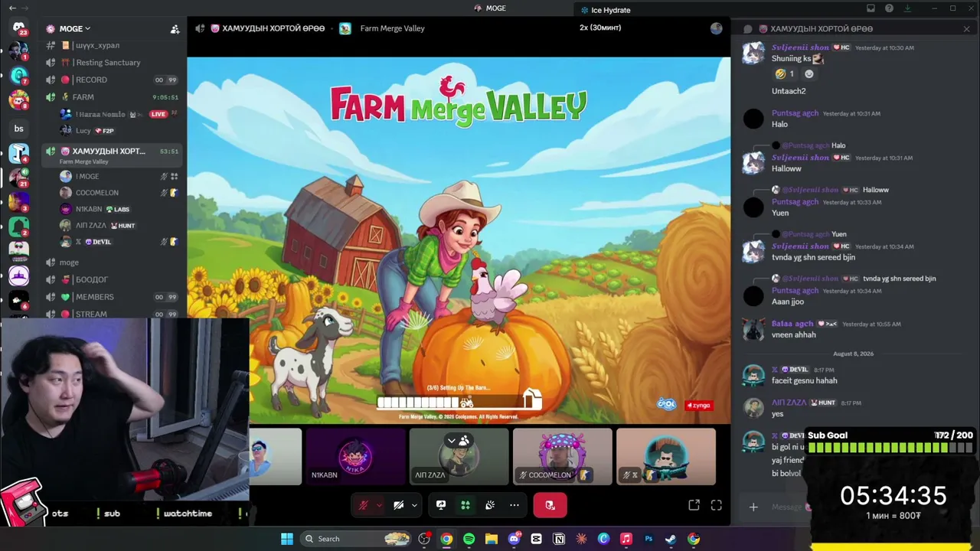Open the ЛIП ZAZA participant tile
The height and width of the screenshot is (551, 980).
click(x=459, y=457)
